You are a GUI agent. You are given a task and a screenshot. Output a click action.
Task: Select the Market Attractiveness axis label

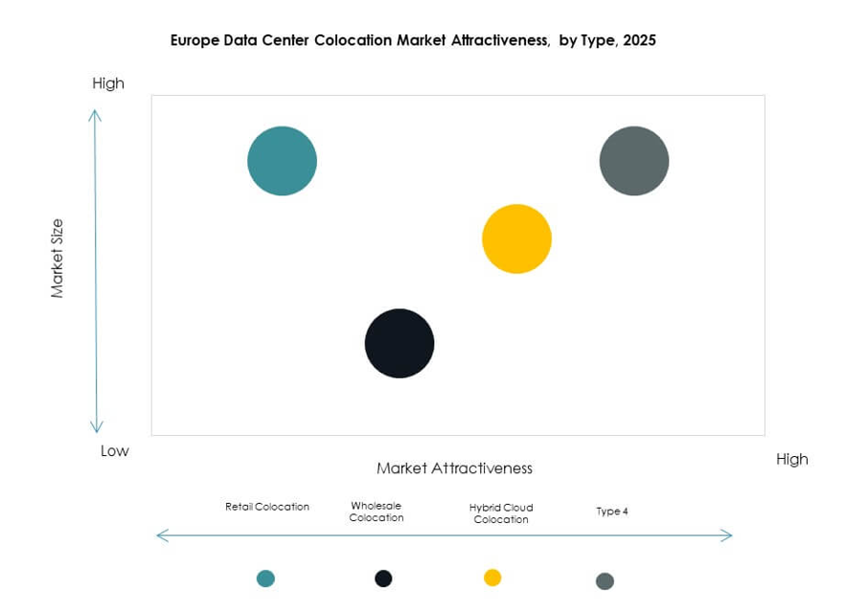point(454,468)
